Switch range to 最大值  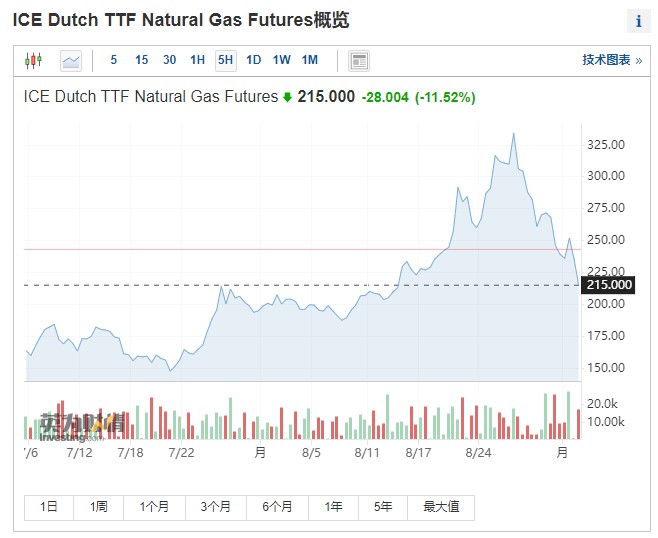click(x=441, y=507)
